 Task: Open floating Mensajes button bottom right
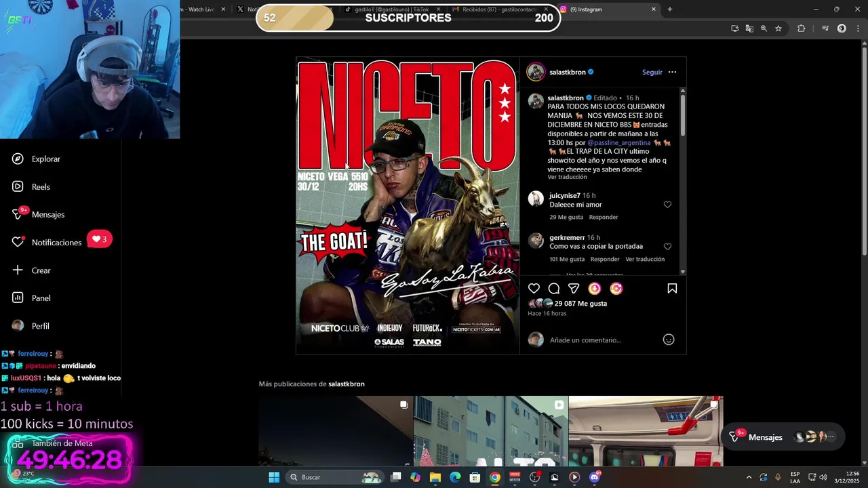(783, 437)
